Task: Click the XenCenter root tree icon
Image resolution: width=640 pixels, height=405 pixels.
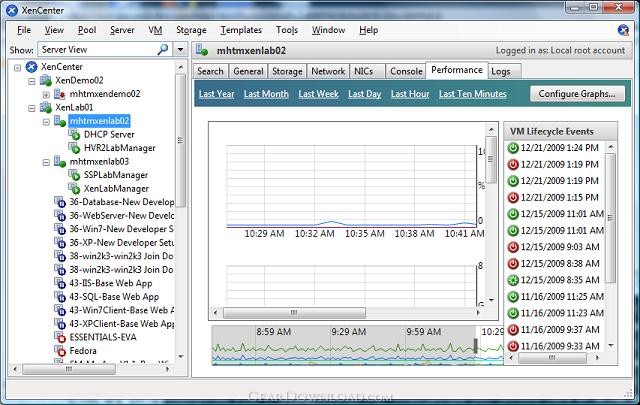Action: click(x=31, y=67)
